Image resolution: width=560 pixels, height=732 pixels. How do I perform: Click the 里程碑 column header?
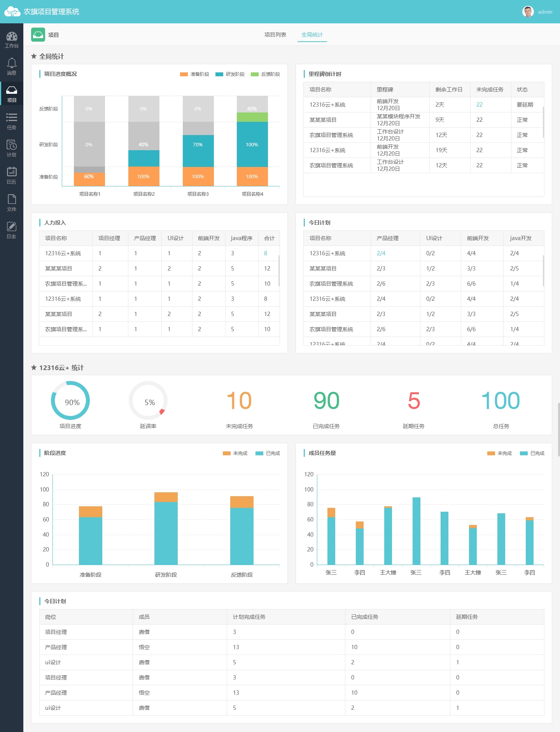click(x=400, y=90)
